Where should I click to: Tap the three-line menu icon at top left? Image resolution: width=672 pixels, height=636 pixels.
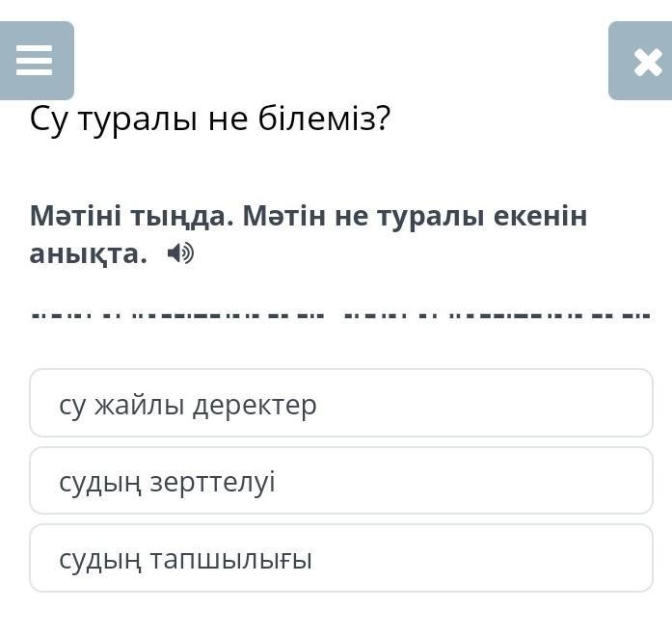pos(35,61)
